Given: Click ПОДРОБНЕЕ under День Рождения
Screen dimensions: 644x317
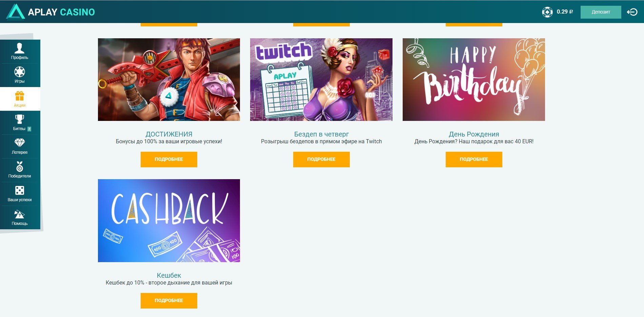Looking at the screenshot, I should point(474,159).
